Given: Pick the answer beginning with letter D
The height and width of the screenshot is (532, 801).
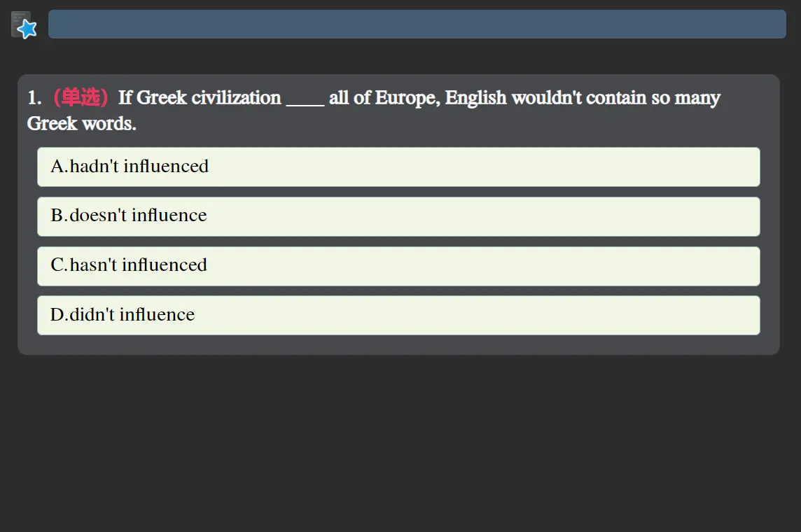Looking at the screenshot, I should [123, 315].
